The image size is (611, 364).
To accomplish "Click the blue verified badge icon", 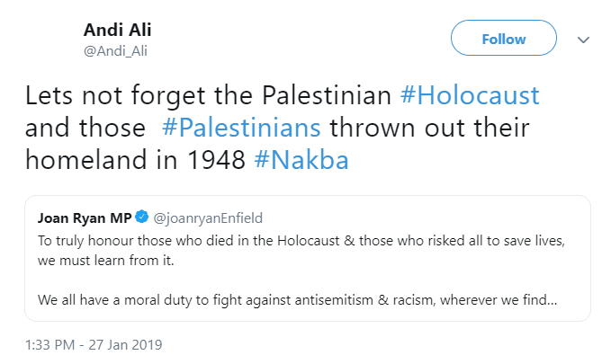I will point(142,217).
